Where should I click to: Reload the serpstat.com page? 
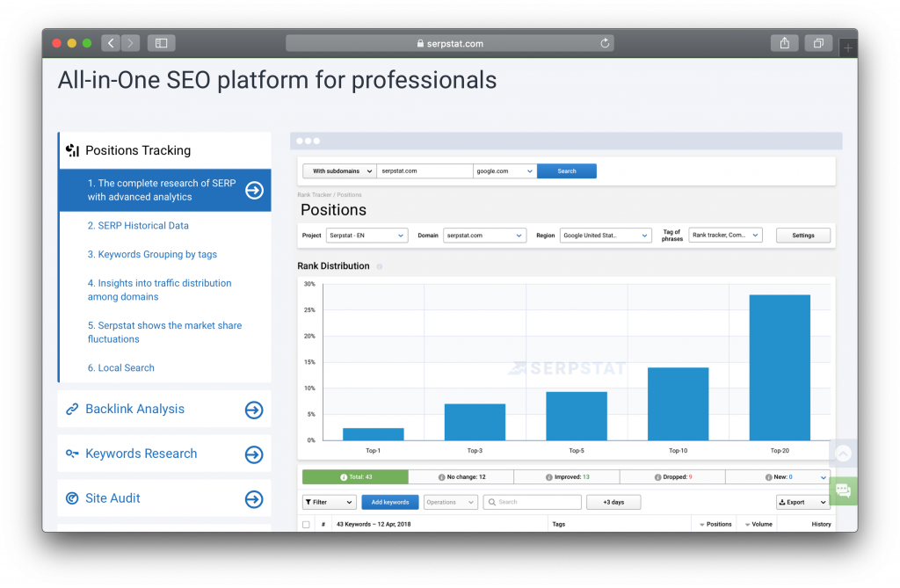point(605,43)
